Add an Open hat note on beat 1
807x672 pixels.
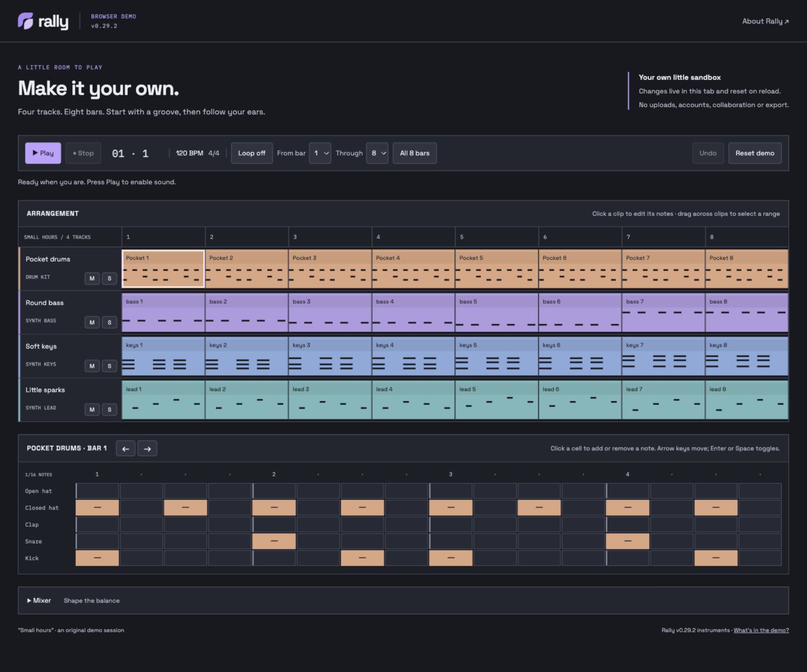click(97, 491)
